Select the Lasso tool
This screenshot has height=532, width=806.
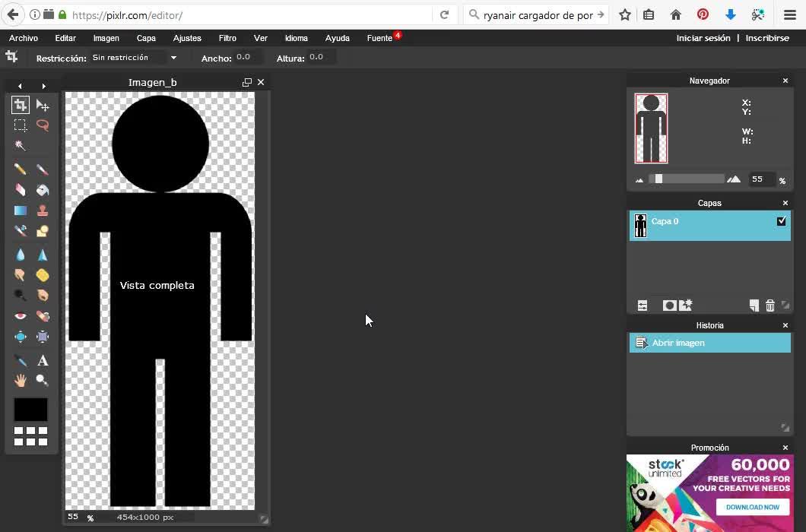coord(43,125)
